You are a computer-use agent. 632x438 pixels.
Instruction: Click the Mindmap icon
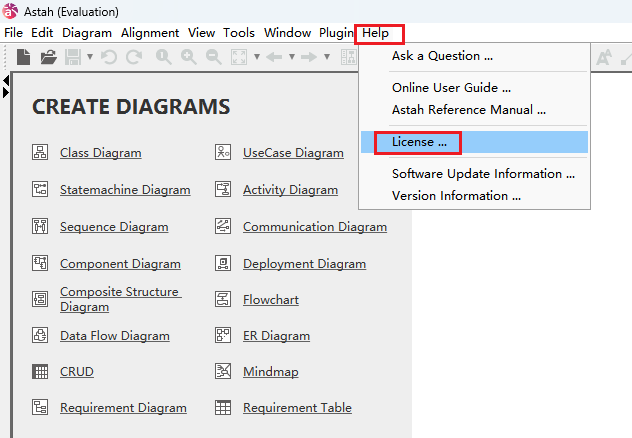(x=223, y=371)
